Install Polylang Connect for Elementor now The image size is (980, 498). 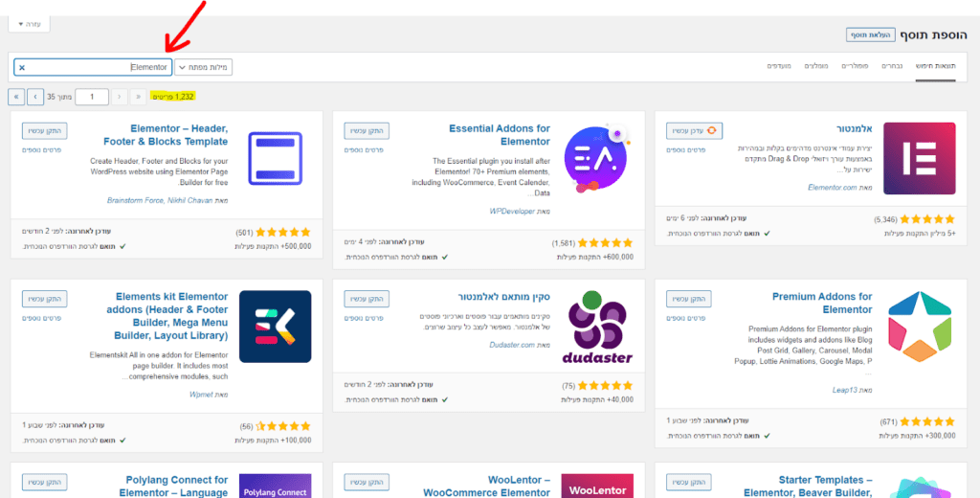(44, 483)
